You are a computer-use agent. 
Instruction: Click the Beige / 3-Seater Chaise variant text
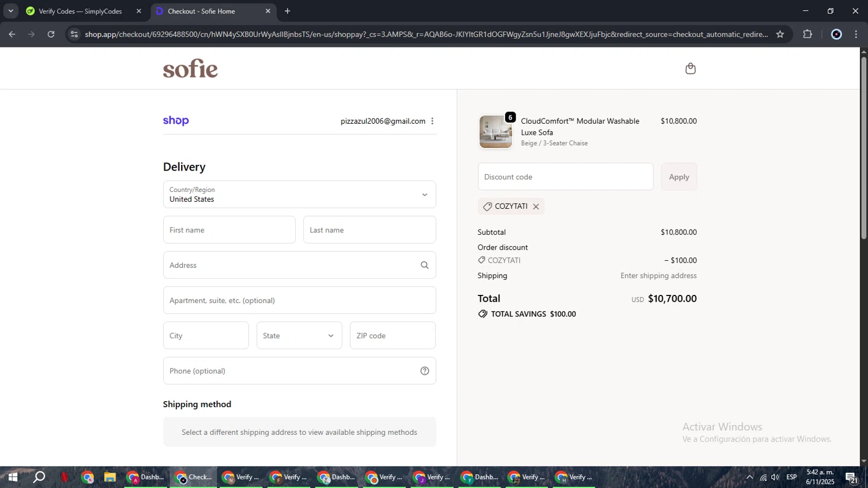(554, 143)
